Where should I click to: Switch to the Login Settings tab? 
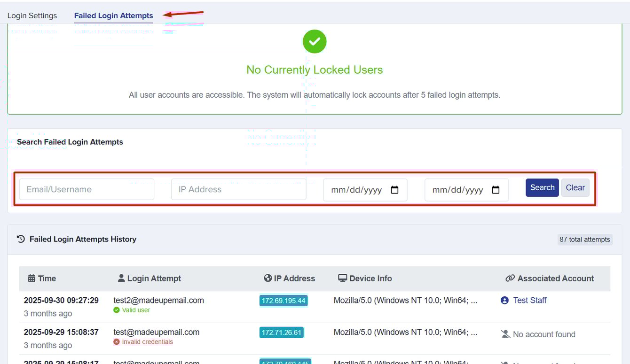(32, 15)
